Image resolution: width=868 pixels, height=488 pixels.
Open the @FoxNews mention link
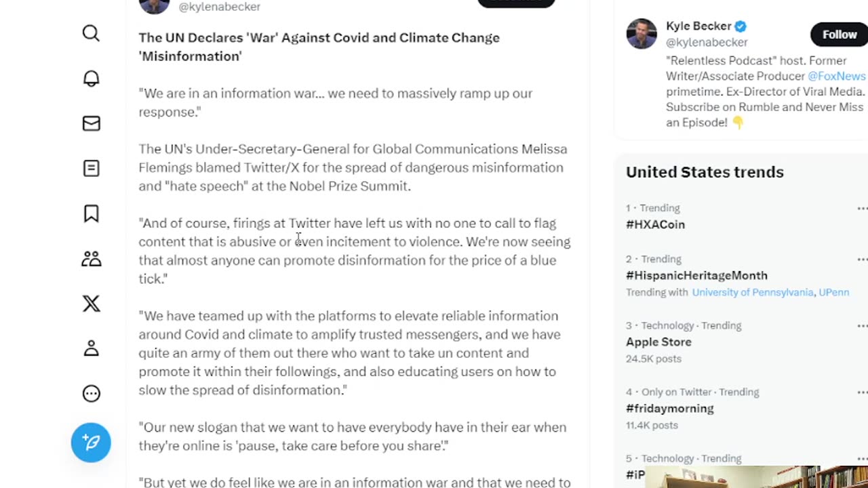point(836,76)
